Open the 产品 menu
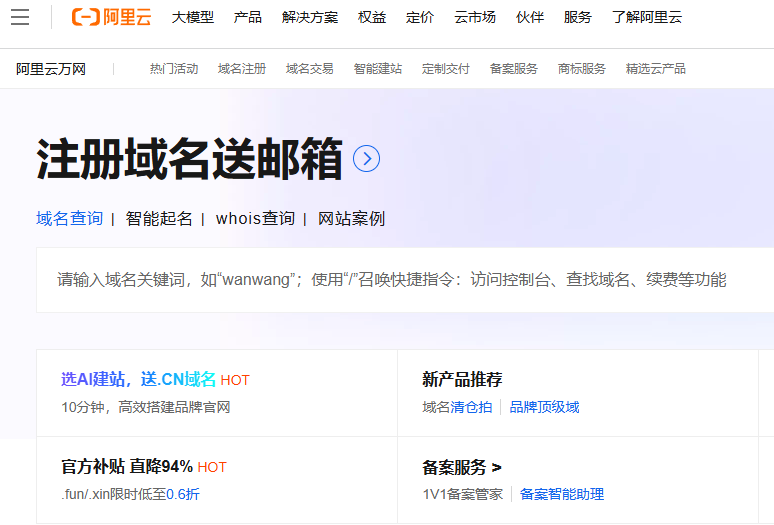Viewport: 774px width, 525px height. [x=248, y=17]
